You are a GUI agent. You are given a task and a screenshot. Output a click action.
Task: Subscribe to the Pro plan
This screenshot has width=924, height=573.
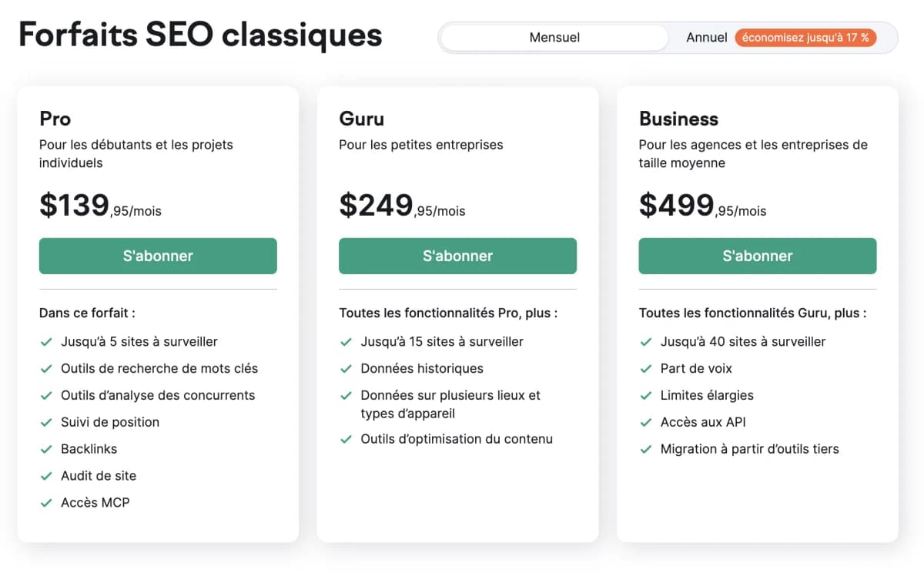158,256
